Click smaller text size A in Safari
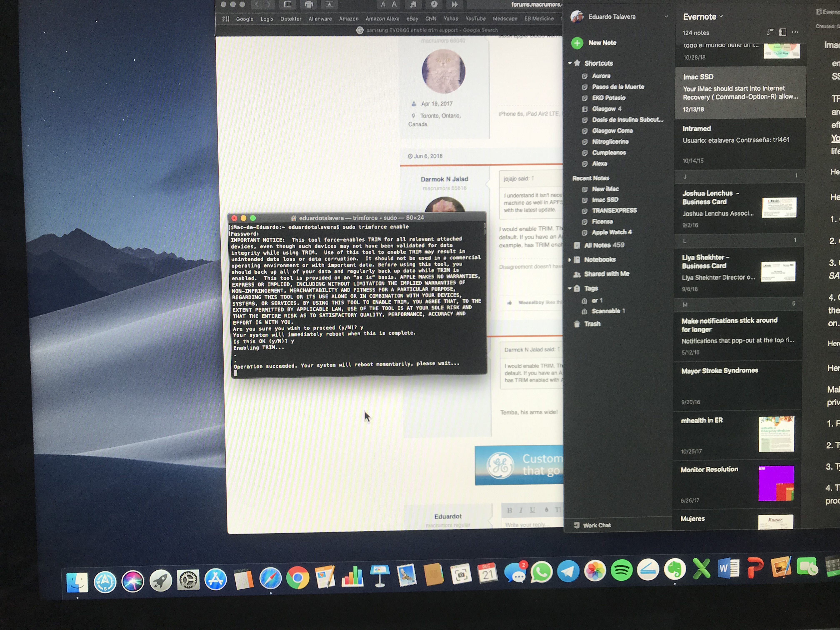 tap(383, 5)
